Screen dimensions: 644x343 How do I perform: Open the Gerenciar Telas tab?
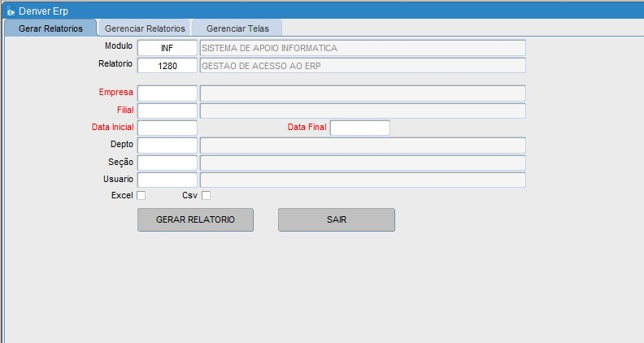click(237, 28)
